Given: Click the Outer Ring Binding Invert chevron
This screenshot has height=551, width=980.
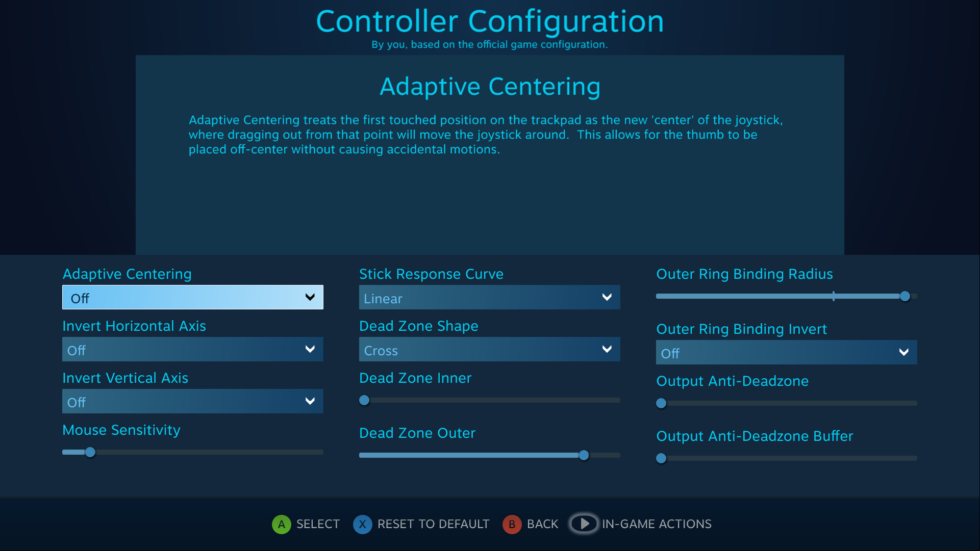Looking at the screenshot, I should point(903,352).
